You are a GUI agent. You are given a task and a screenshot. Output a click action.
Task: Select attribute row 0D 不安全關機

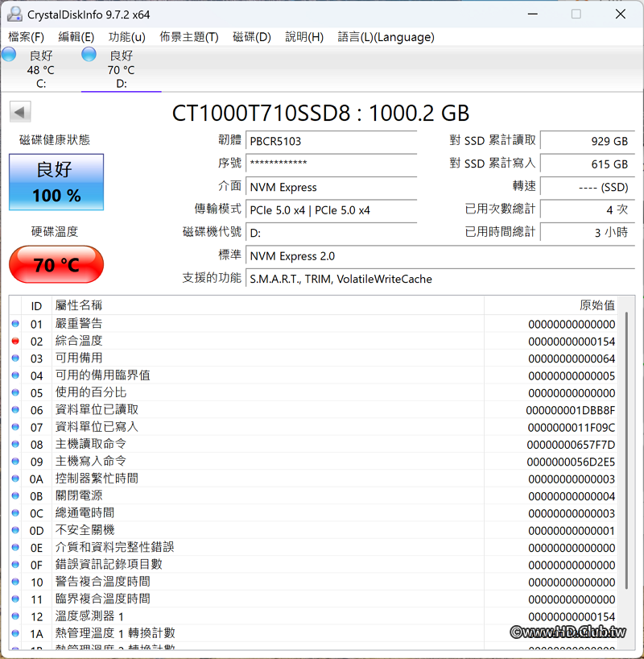tap(313, 530)
